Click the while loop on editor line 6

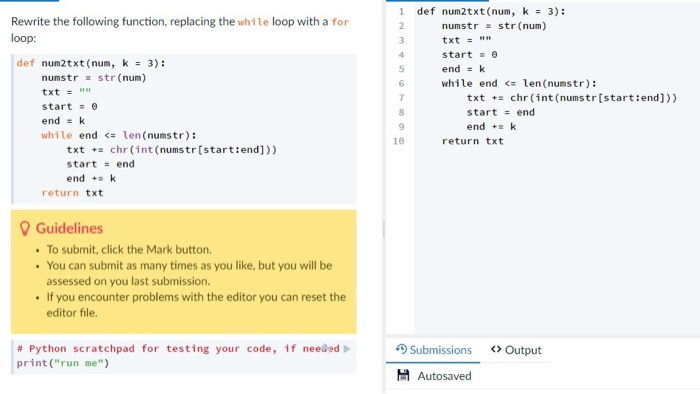(x=519, y=83)
